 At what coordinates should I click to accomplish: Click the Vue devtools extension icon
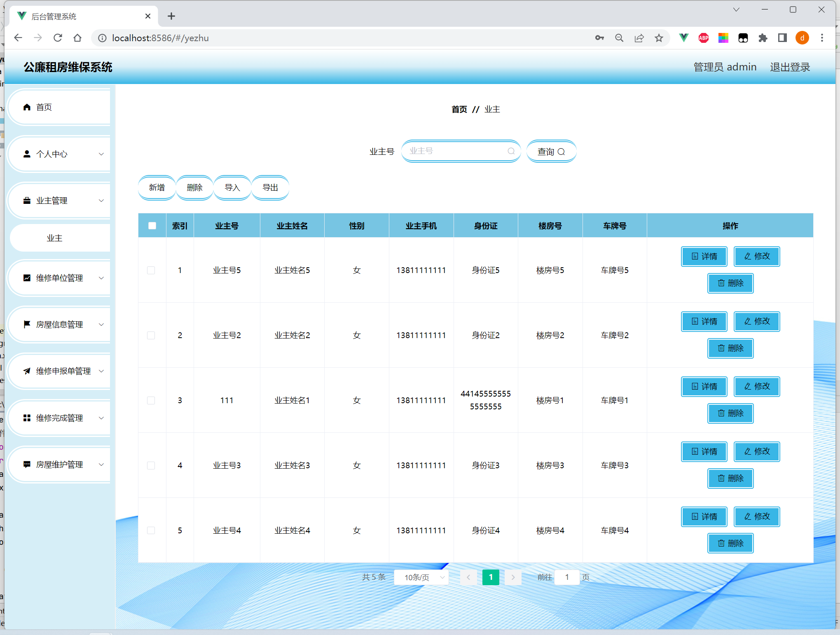coord(683,38)
